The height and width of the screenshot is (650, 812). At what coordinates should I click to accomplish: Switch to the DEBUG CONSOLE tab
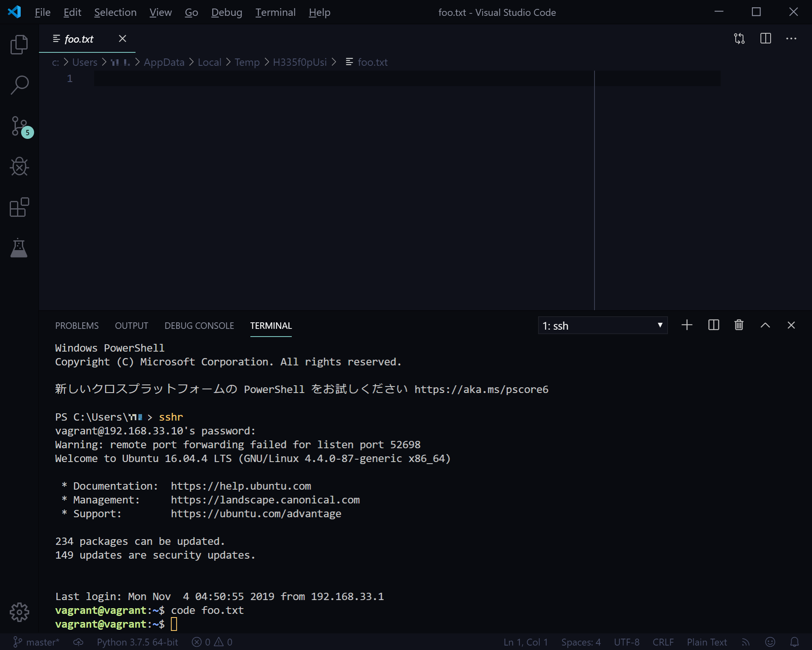click(x=199, y=325)
